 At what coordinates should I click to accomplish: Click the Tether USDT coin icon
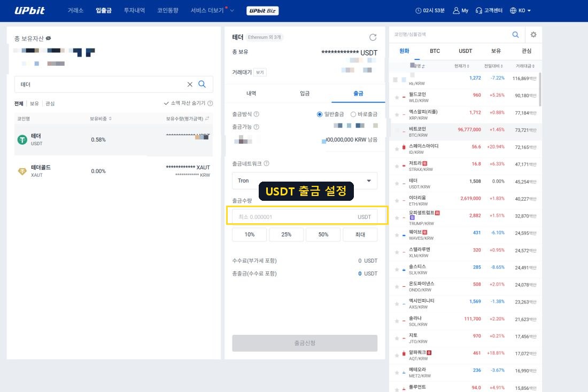tap(22, 140)
